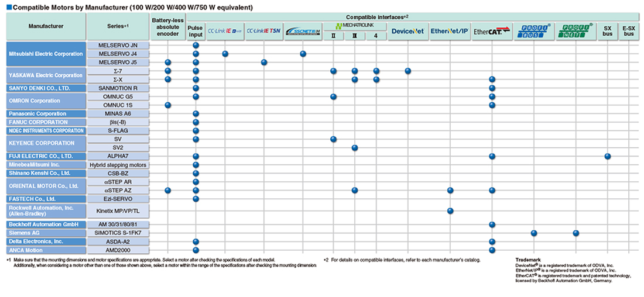Image resolution: width=644 pixels, height=297 pixels.
Task: Click Siemens AG manufacturer cell
Action: [46, 233]
